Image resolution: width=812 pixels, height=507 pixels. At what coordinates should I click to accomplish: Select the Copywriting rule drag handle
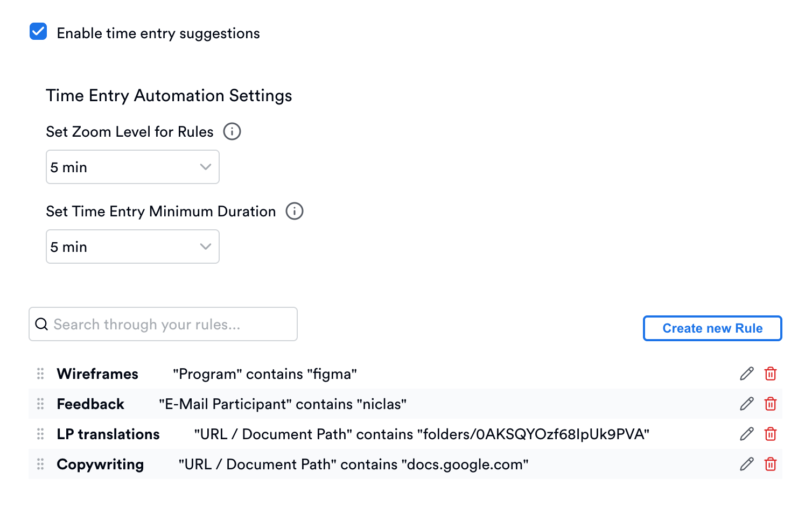(x=40, y=464)
